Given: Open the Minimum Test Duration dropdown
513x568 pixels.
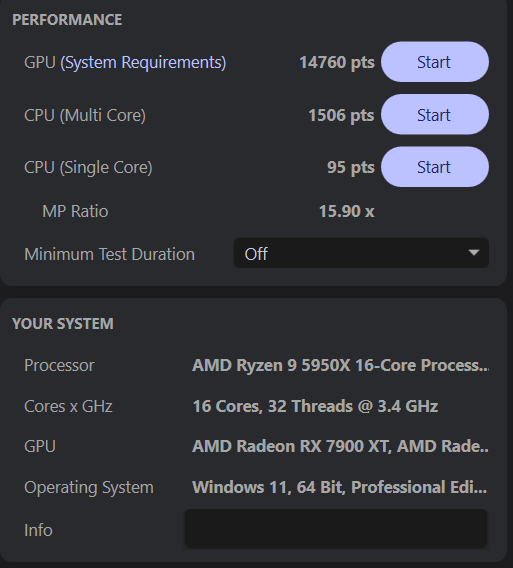Looking at the screenshot, I should [361, 253].
